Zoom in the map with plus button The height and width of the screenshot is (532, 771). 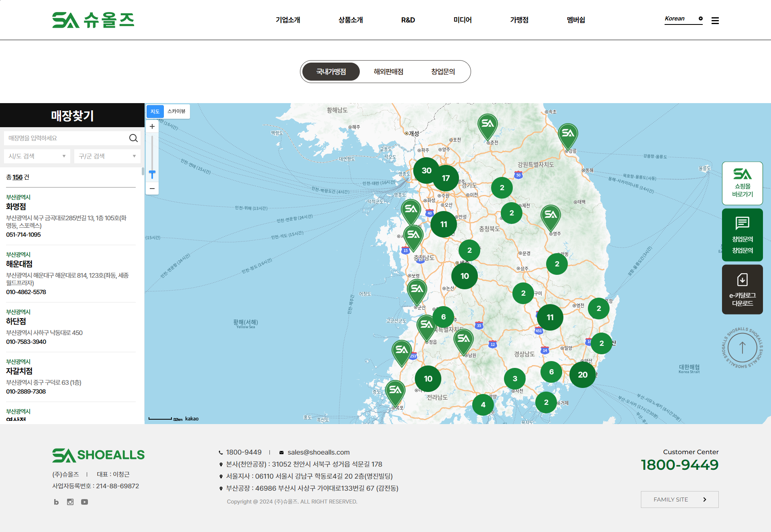[x=152, y=126]
